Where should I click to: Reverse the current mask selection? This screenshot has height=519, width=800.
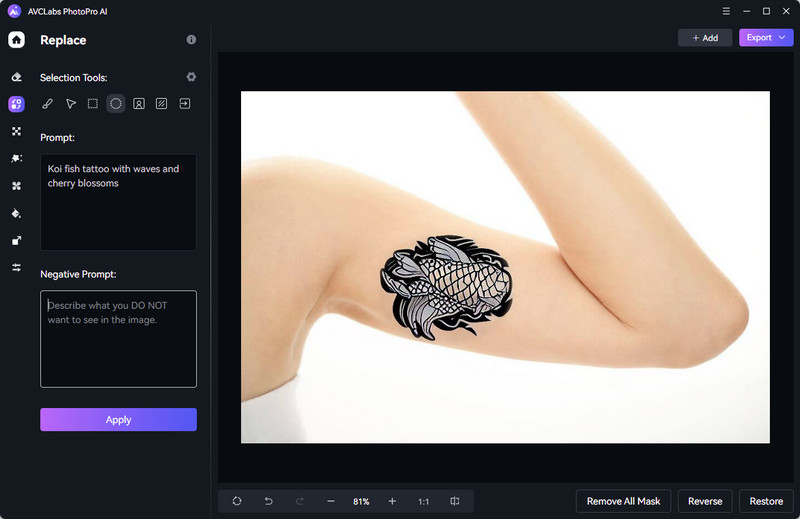point(705,501)
